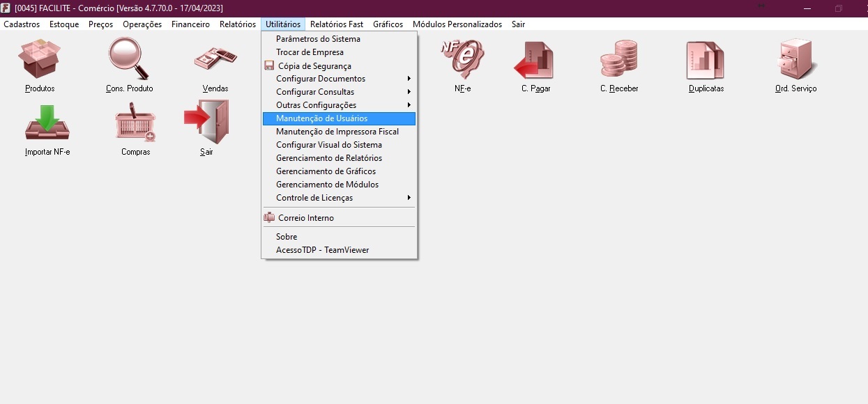Open the Vendas cash register icon
Image resolution: width=868 pixels, height=404 pixels.
(x=215, y=59)
